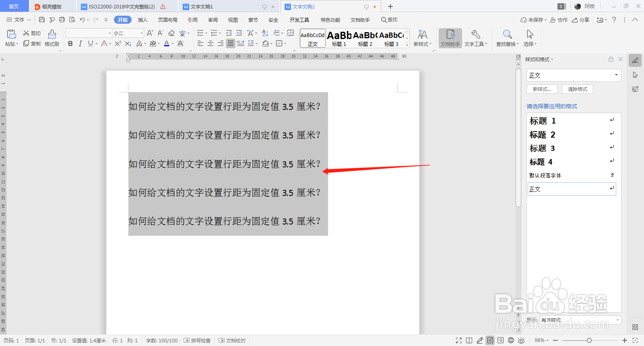Screen dimensions: 644x346
Task: Open the Document Assistant (文档助手) tool
Action: 450,38
